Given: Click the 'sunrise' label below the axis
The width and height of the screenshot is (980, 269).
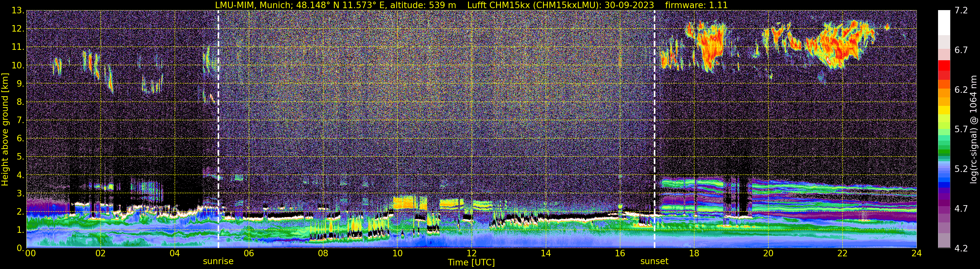Looking at the screenshot, I should (x=218, y=261).
